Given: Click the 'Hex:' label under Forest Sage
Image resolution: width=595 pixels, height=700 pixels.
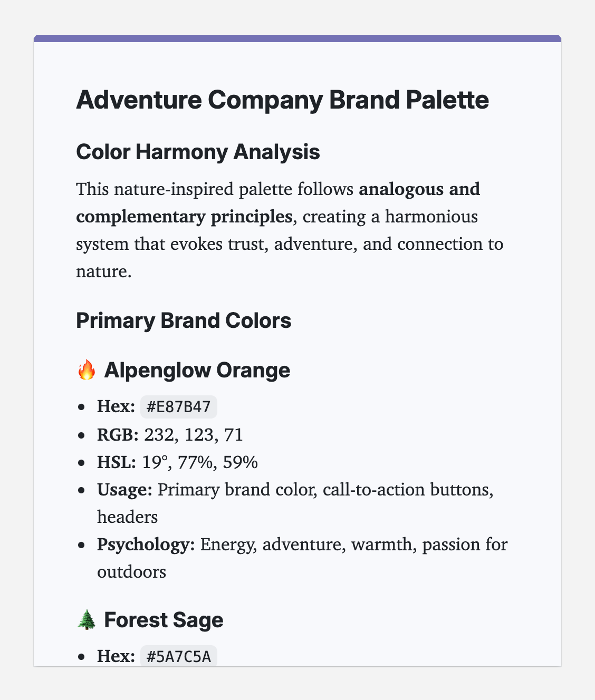Looking at the screenshot, I should [116, 657].
